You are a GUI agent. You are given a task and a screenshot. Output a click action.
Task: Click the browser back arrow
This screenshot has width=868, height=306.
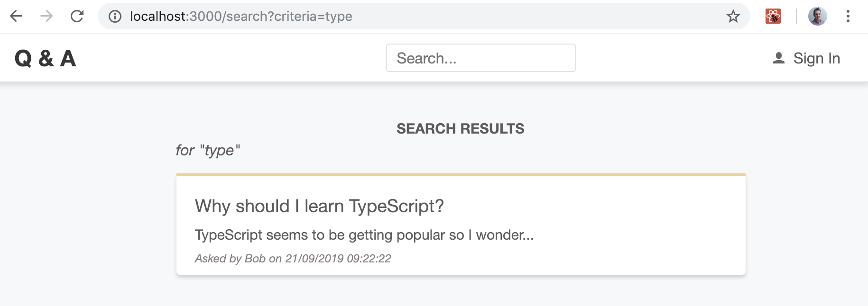point(16,17)
